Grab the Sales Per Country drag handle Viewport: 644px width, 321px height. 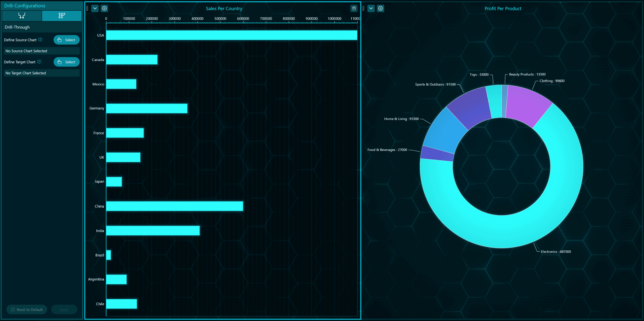tap(87, 8)
